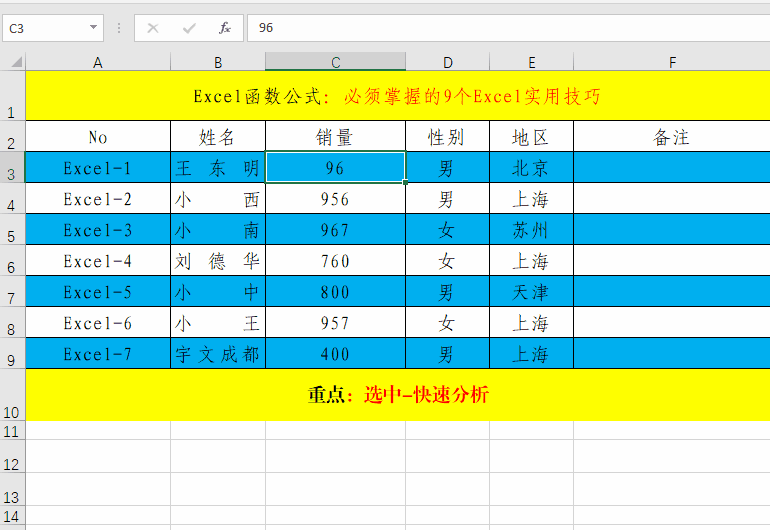
Task: Select cell 'Excel-5'
Action: click(98, 291)
